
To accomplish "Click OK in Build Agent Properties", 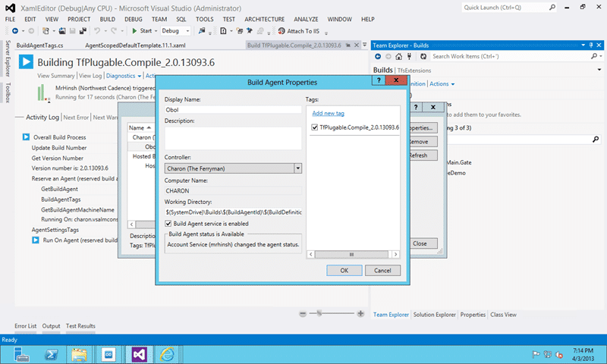I will 344,271.
